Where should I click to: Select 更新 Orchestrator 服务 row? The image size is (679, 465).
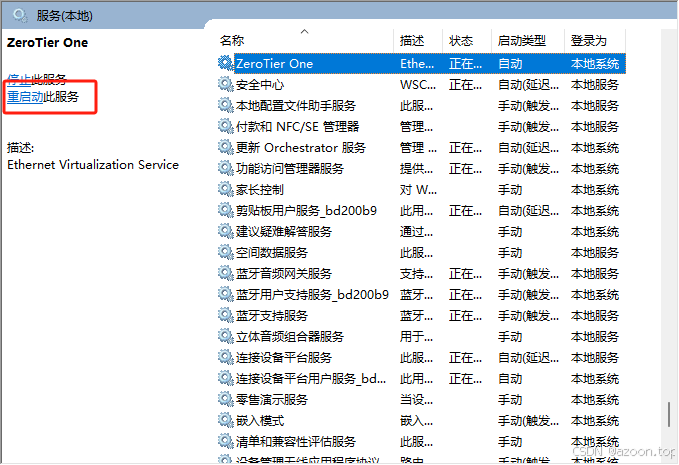tap(422, 148)
